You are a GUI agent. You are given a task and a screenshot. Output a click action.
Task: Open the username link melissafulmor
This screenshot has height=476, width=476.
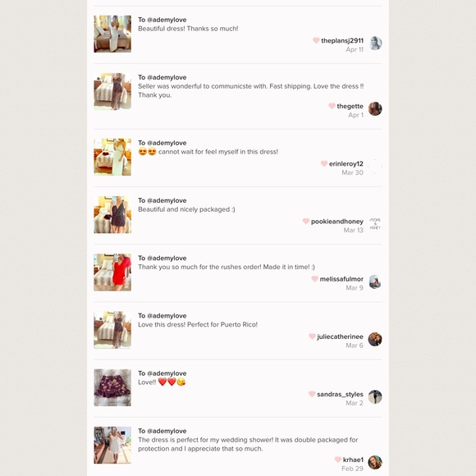tap(341, 279)
